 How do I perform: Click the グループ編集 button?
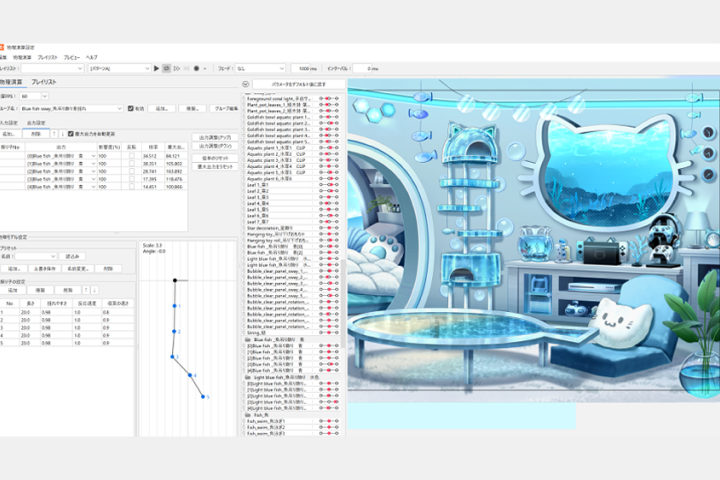click(226, 108)
